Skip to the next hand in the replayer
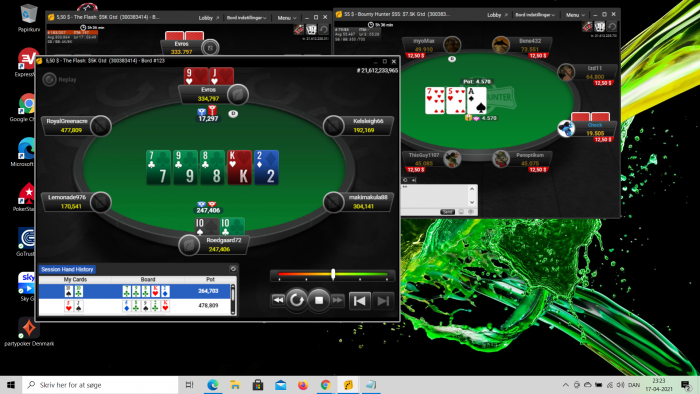700x394 pixels. [383, 301]
